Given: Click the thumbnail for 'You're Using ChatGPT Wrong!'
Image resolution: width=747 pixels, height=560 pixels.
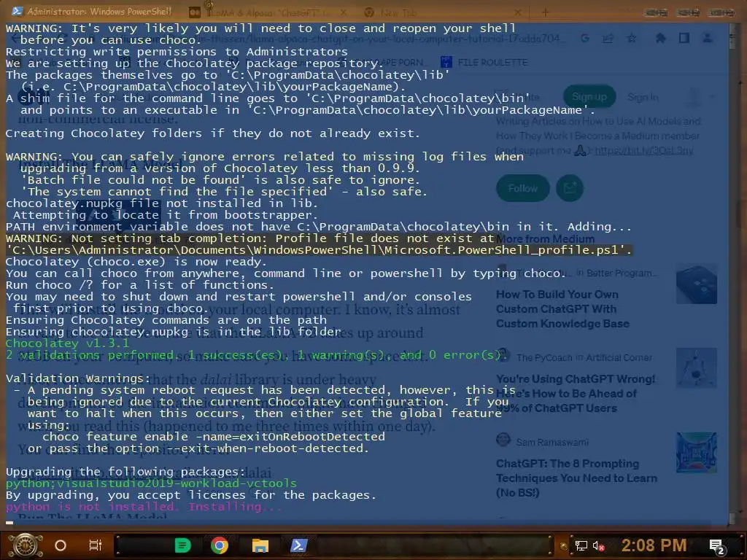Looking at the screenshot, I should point(697,367).
